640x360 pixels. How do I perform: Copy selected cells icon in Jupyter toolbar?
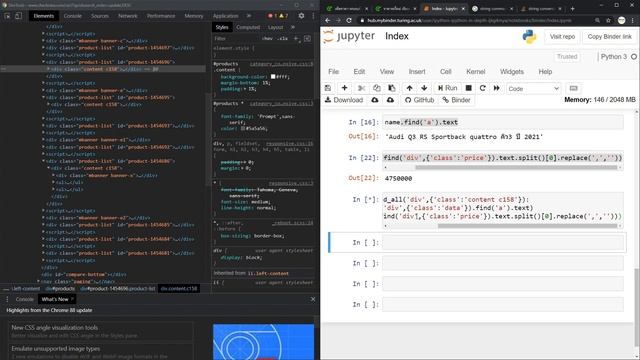376,88
